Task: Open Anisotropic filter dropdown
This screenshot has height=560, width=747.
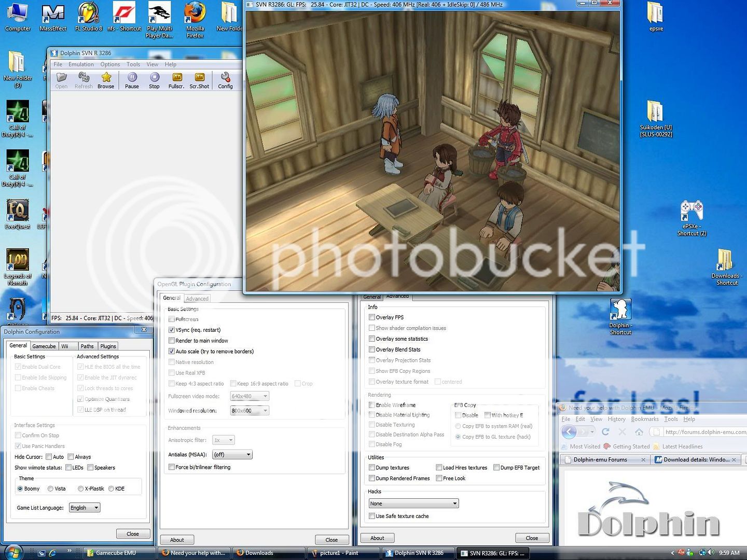Action: [x=223, y=440]
